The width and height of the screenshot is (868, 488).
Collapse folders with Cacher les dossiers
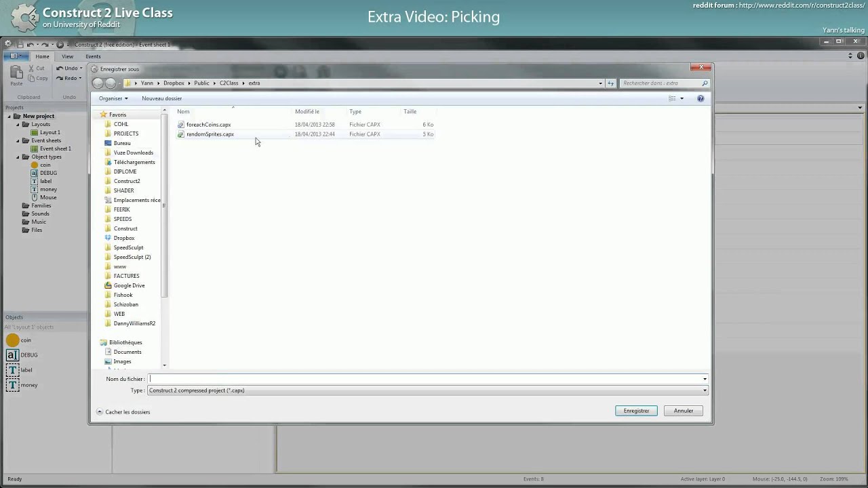pyautogui.click(x=123, y=412)
